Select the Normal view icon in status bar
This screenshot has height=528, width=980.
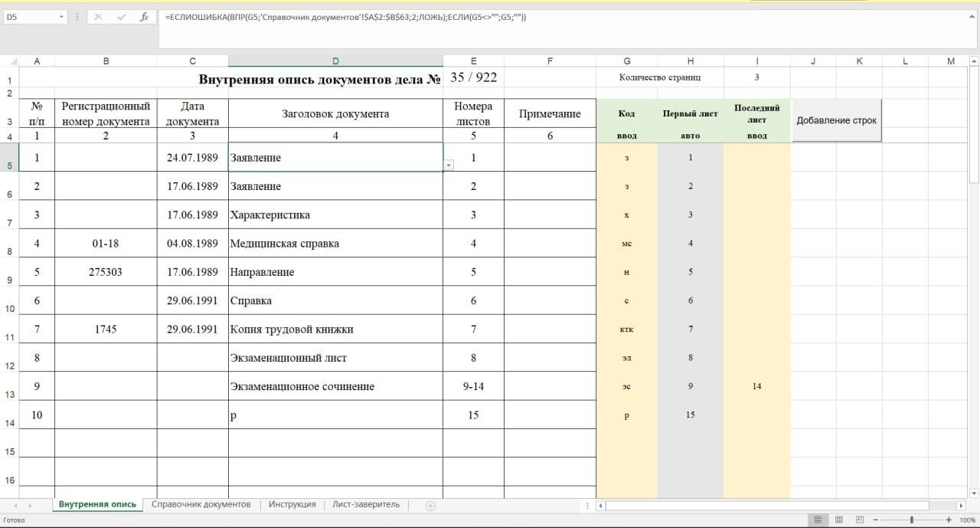pyautogui.click(x=818, y=520)
